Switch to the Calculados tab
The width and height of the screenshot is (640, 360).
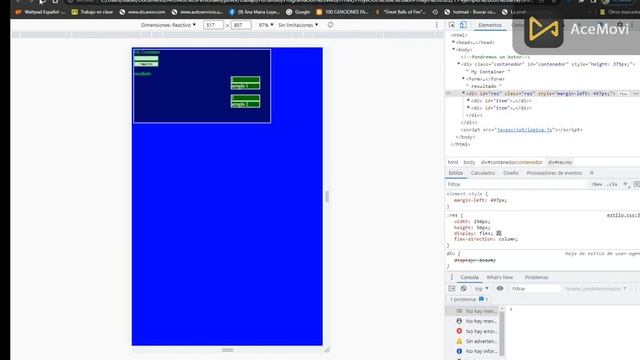pos(483,173)
